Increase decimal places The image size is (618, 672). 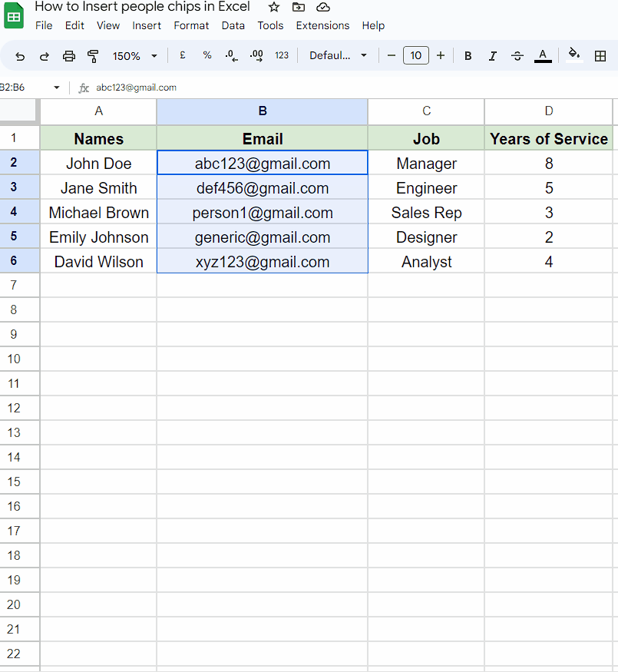[256, 55]
